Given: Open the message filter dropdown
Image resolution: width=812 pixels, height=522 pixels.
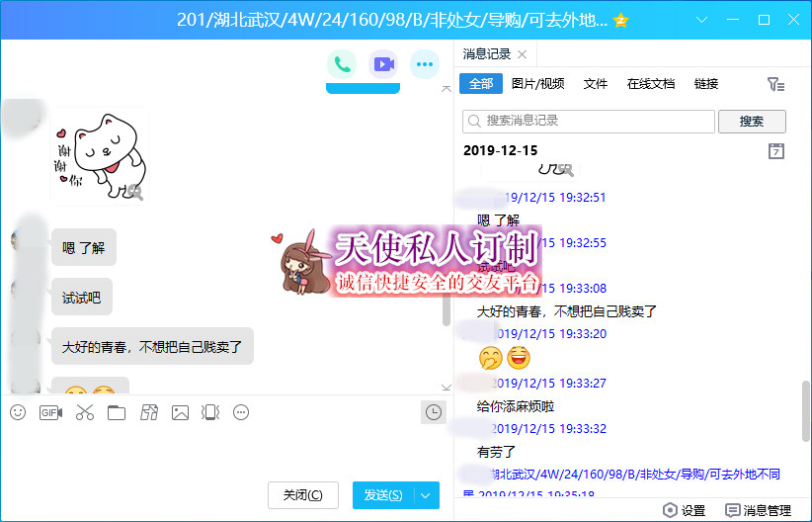Looking at the screenshot, I should 776,85.
